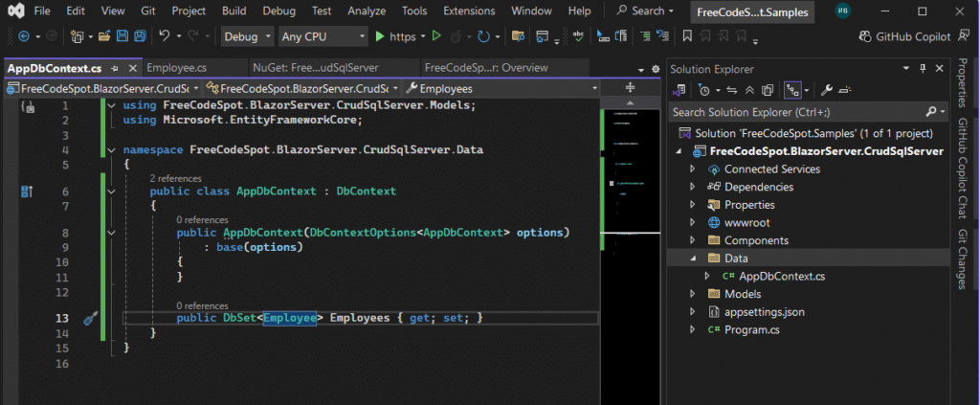Click Solution Explorer switch views icon

(679, 91)
